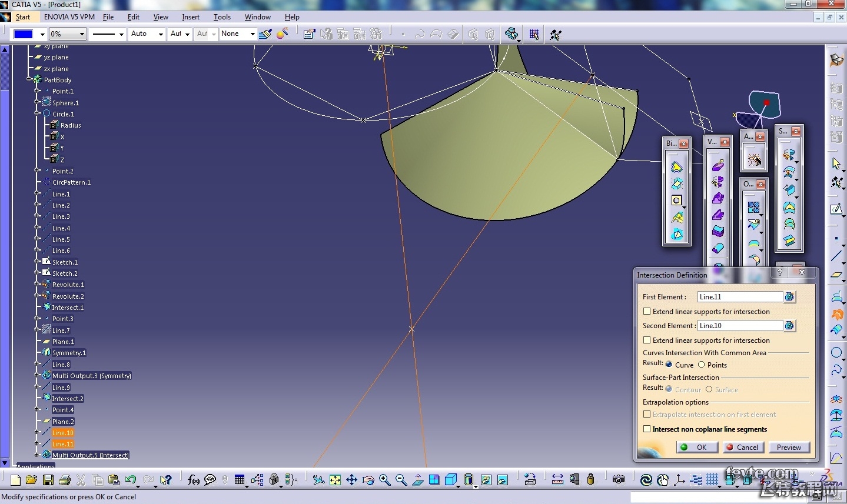This screenshot has height=504, width=847.
Task: Select the Contour radio button
Action: pyautogui.click(x=669, y=389)
